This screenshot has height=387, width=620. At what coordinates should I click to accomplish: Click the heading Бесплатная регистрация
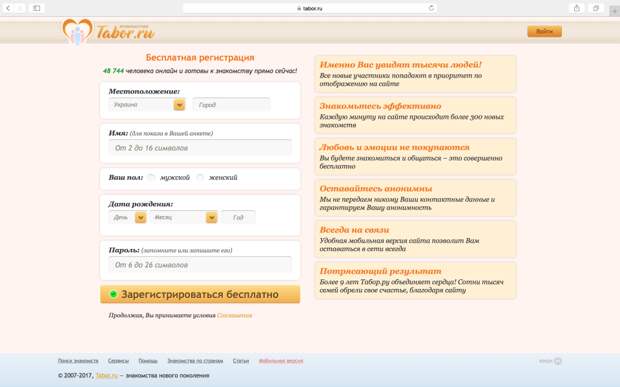tap(200, 58)
